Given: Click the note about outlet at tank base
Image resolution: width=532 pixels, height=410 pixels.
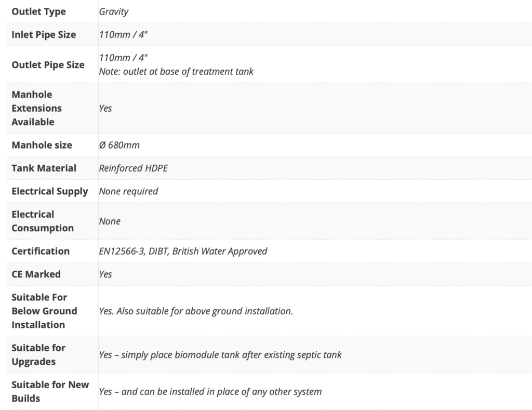Looking at the screenshot, I should 176,71.
